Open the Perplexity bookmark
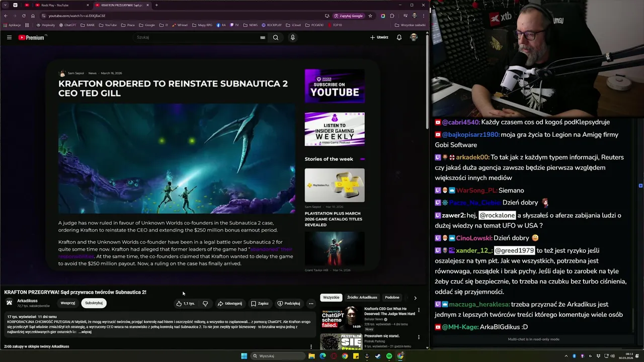644x362 pixels. [x=45, y=25]
